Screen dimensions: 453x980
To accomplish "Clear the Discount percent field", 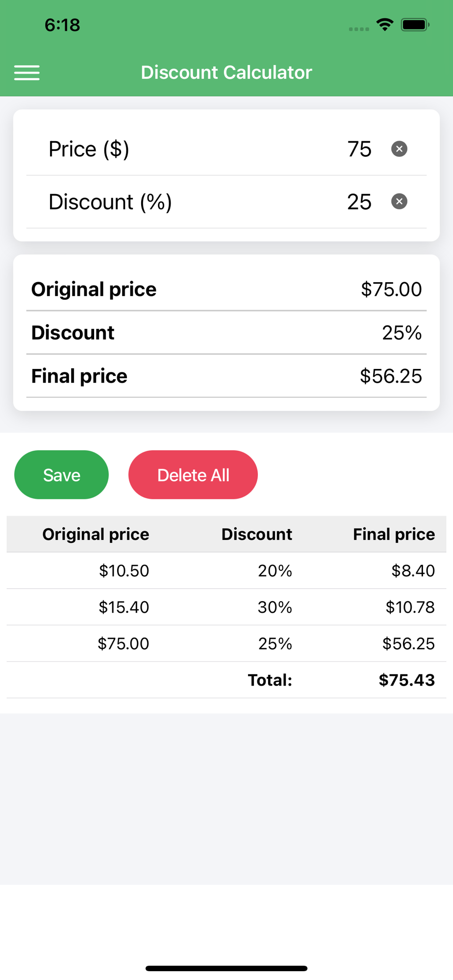I will (x=399, y=201).
